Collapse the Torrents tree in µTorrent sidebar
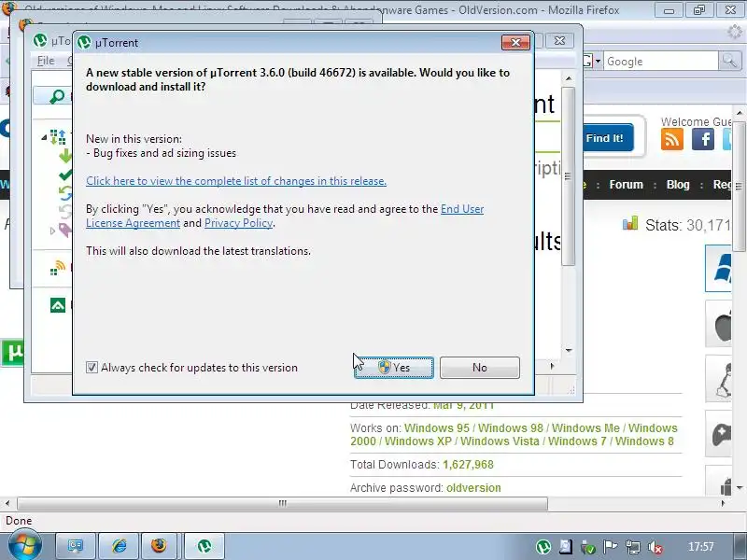The image size is (747, 560). pyautogui.click(x=44, y=137)
